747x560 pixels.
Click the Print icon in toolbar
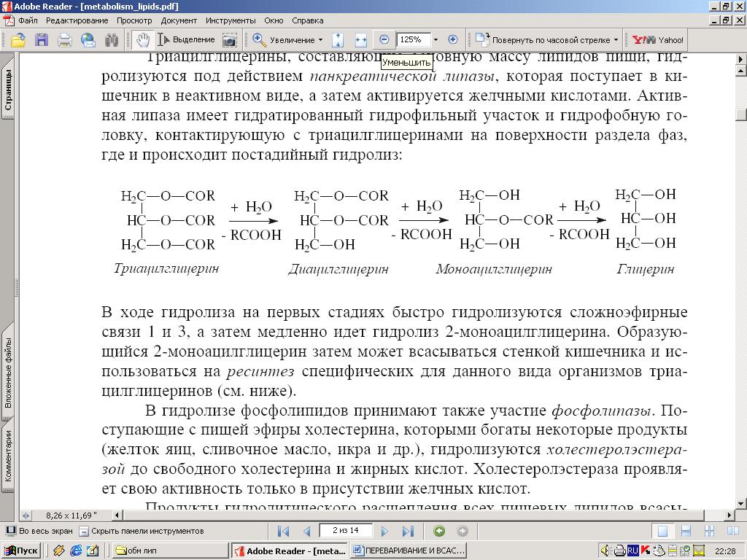65,40
